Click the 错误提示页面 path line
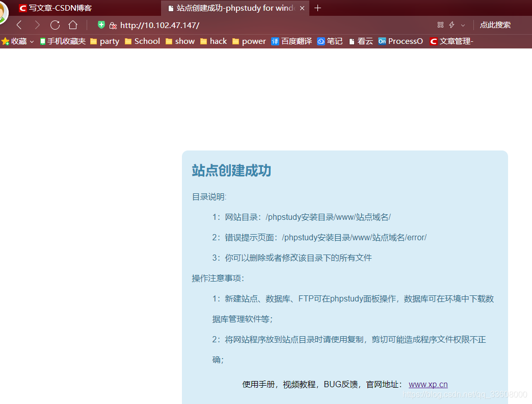Image resolution: width=532 pixels, height=404 pixels. pos(320,237)
